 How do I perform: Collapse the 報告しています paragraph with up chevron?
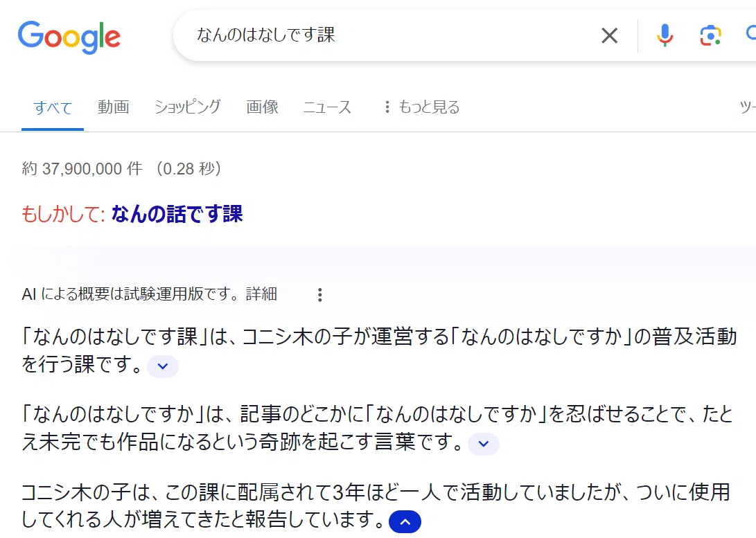pyautogui.click(x=405, y=521)
